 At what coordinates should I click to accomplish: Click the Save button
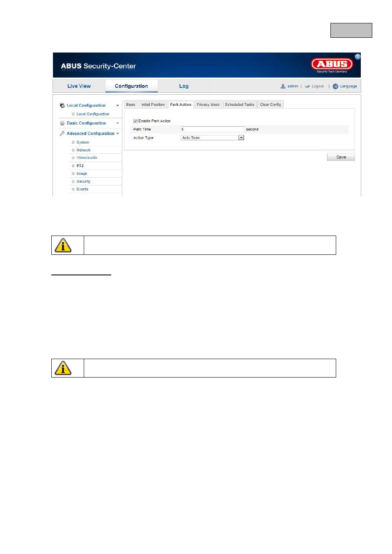(x=341, y=157)
